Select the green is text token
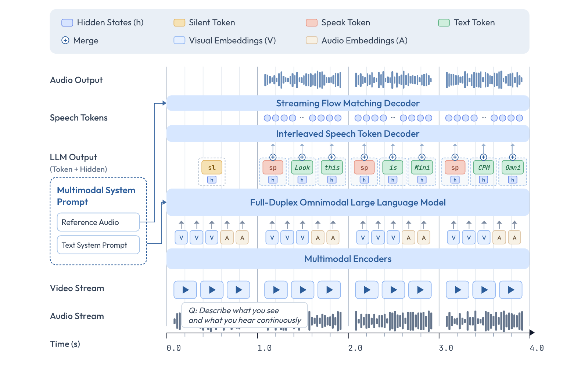Screen dimensions: 588x369 (x=393, y=168)
